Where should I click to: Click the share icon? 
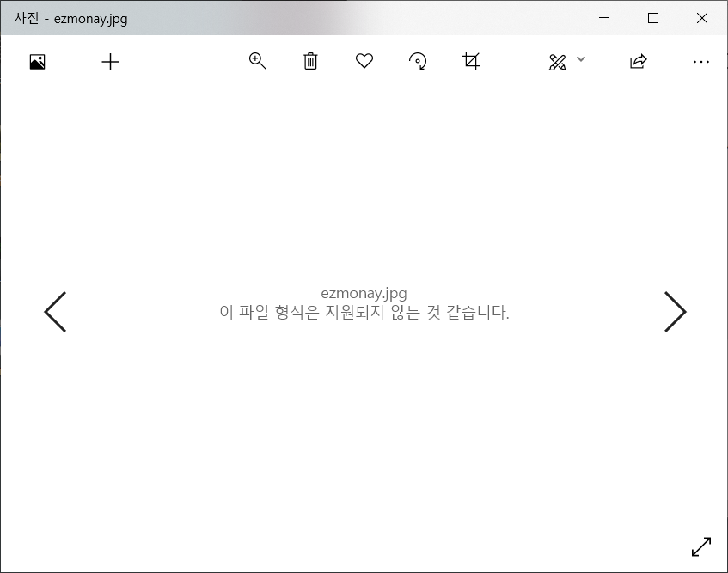point(639,61)
